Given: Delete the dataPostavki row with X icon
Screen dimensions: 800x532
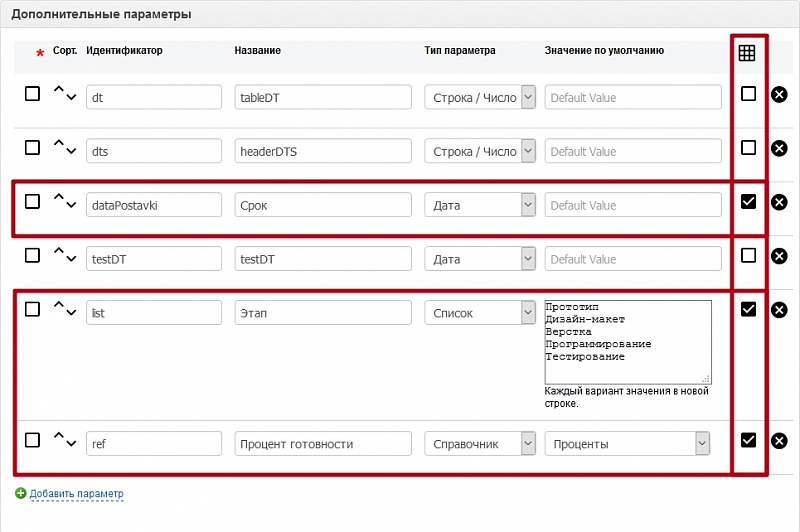Looking at the screenshot, I should coord(779,202).
